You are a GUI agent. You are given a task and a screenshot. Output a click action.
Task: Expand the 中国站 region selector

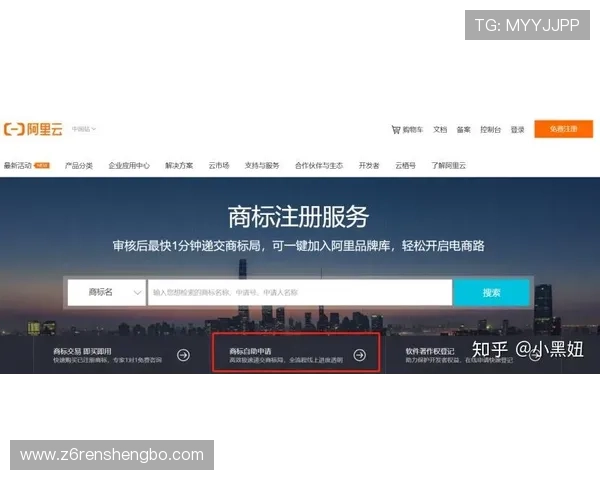84,129
